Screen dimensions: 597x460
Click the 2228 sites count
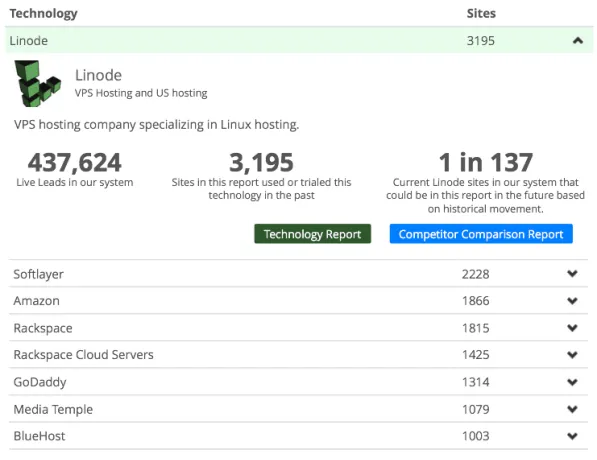coord(476,274)
